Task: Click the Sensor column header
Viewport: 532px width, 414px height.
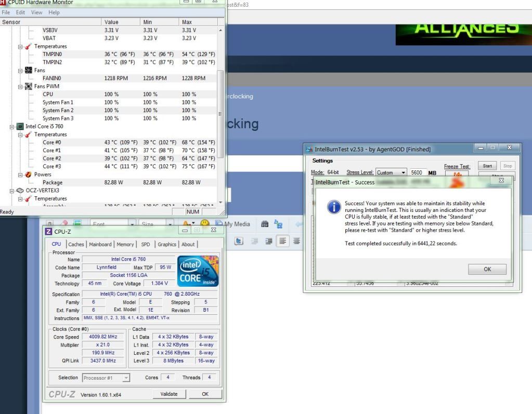Action: pyautogui.click(x=50, y=22)
